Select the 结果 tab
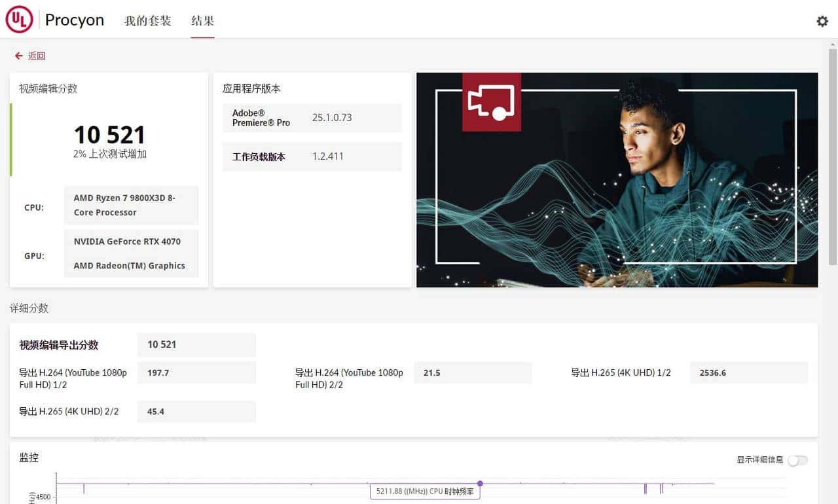 tap(202, 20)
